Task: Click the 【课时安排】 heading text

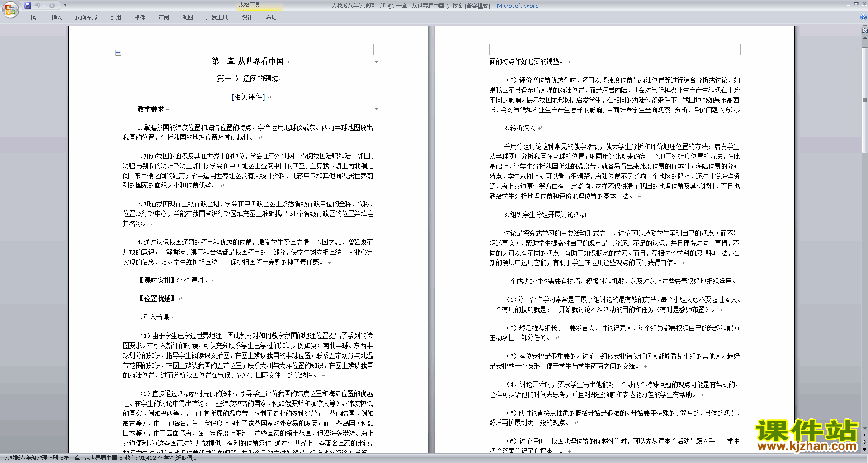Action: [156, 281]
